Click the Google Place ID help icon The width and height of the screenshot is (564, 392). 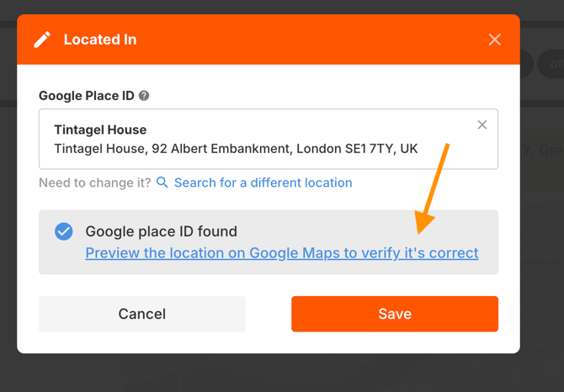[x=144, y=96]
